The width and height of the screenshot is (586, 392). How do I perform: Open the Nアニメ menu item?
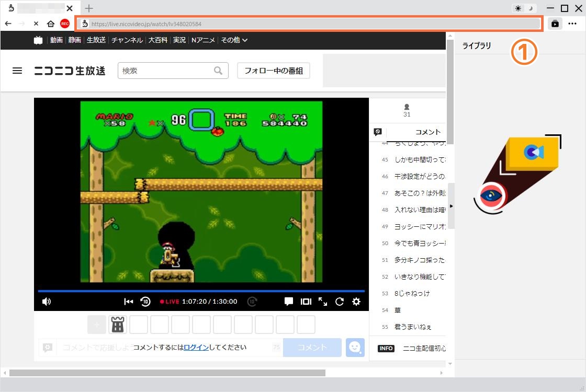coord(203,40)
